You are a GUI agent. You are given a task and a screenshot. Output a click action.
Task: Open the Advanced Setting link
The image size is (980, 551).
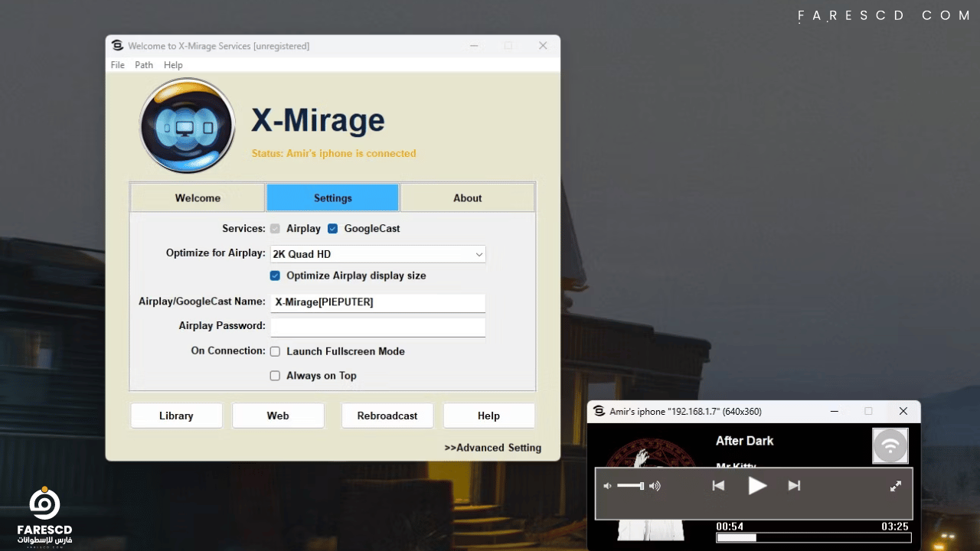493,448
